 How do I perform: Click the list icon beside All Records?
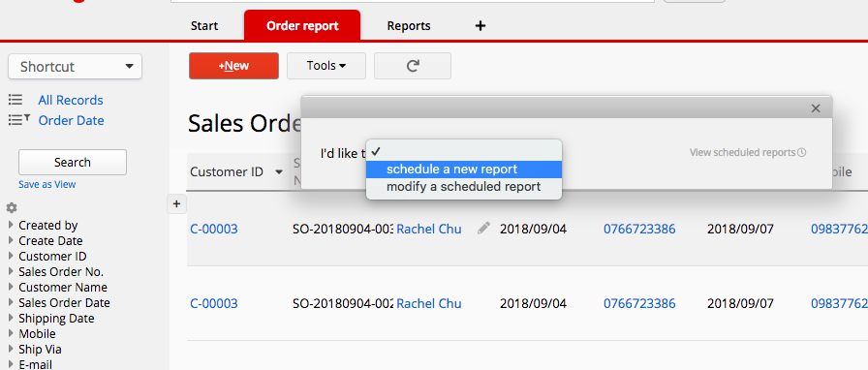click(x=15, y=101)
